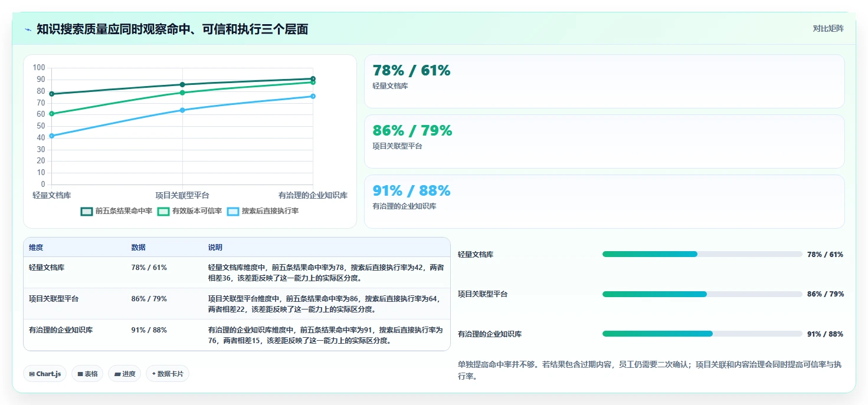Click the 项目关联型平台 table row name
Viewport: 868px width, 405px height.
click(x=54, y=299)
